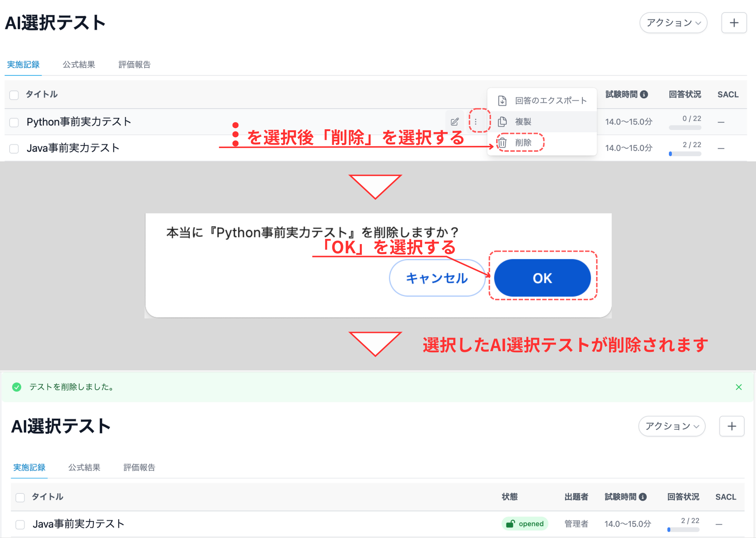Click the plus button in the lower AI選択テスト section
Screen dimensions: 756x538
pos(731,426)
